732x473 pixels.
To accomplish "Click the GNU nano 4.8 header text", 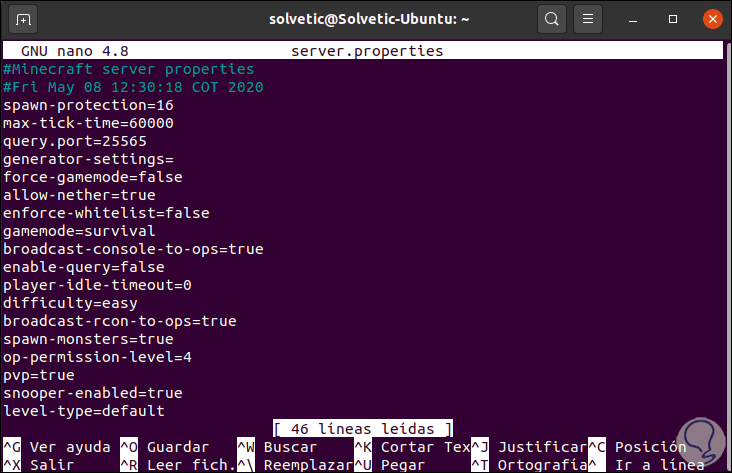I will click(x=75, y=51).
